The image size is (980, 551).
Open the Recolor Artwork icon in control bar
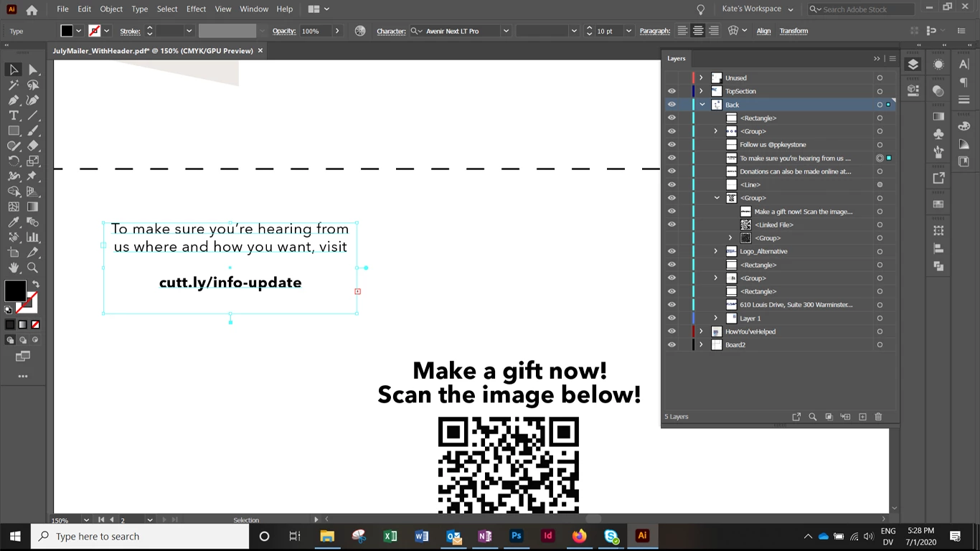pos(360,31)
